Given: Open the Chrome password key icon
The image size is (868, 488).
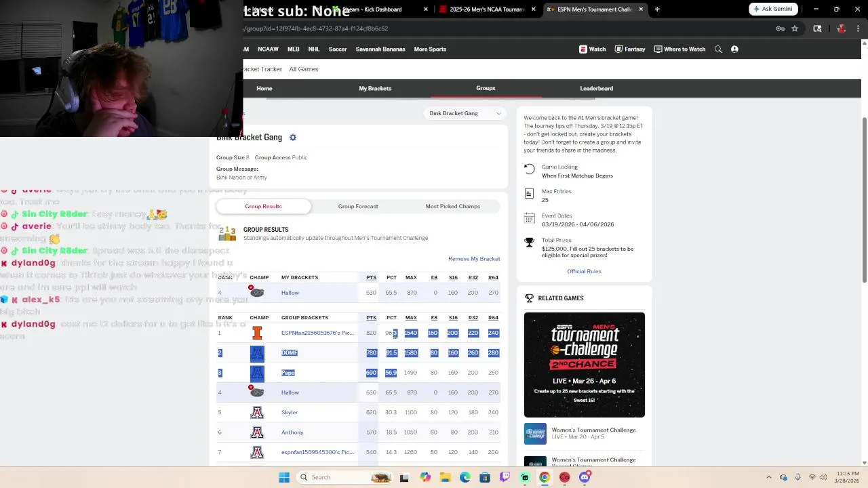Looking at the screenshot, I should coord(780,28).
